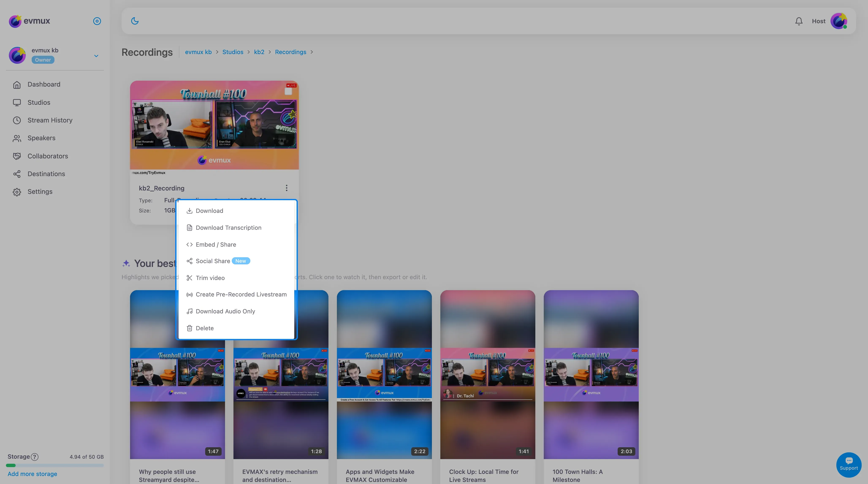Select Create Pre-Recorded Livestream option

(x=236, y=295)
